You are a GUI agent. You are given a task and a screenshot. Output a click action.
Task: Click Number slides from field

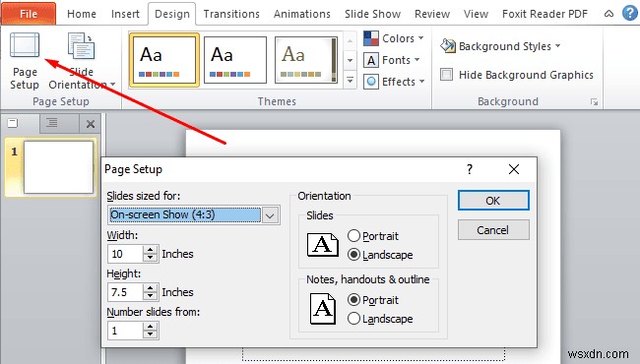125,331
